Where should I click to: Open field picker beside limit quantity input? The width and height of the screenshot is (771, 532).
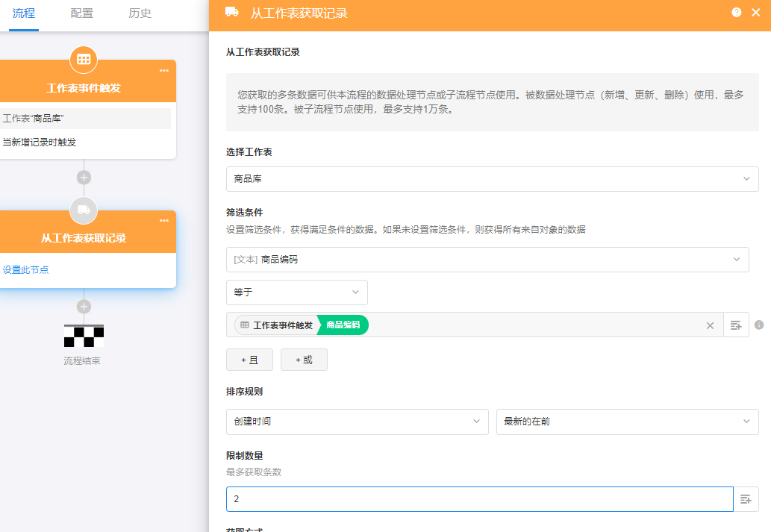coord(746,499)
